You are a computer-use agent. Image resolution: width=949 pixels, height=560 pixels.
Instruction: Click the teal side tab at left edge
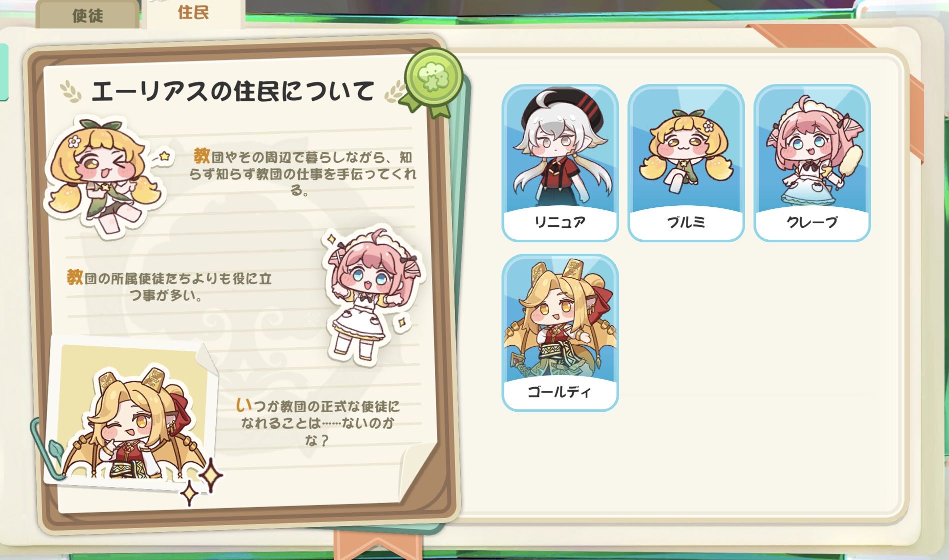[x=4, y=72]
